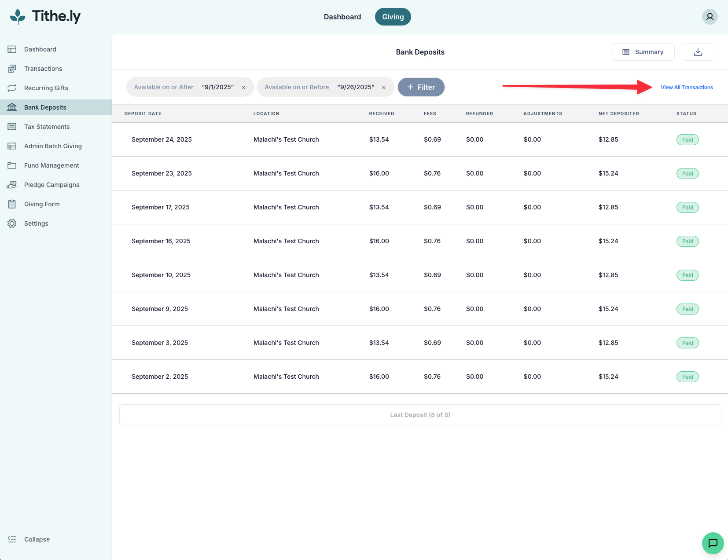Open the Giving Form clipboard icon

point(12,204)
